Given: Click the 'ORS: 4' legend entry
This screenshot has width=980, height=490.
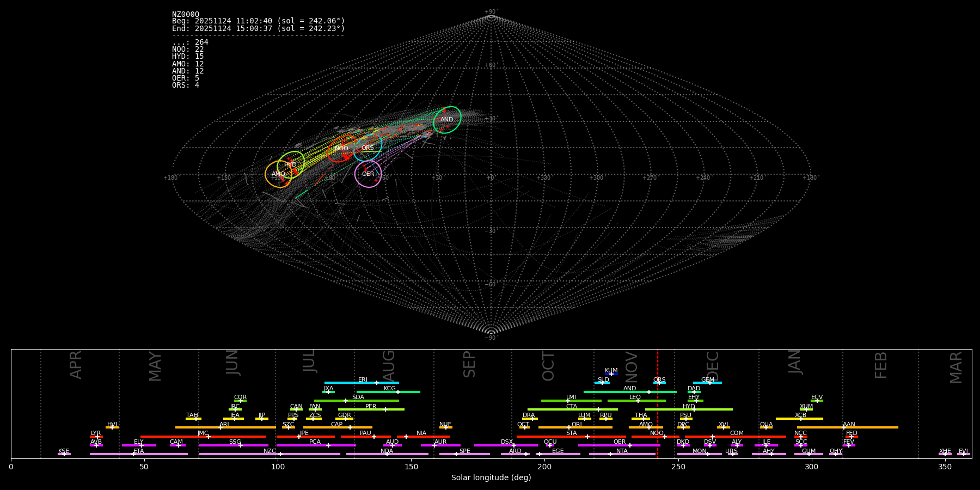Looking at the screenshot, I should [x=186, y=85].
